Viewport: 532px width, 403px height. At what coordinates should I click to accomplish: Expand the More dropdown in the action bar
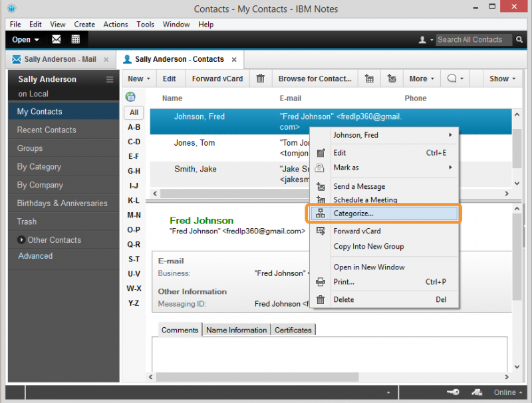422,78
